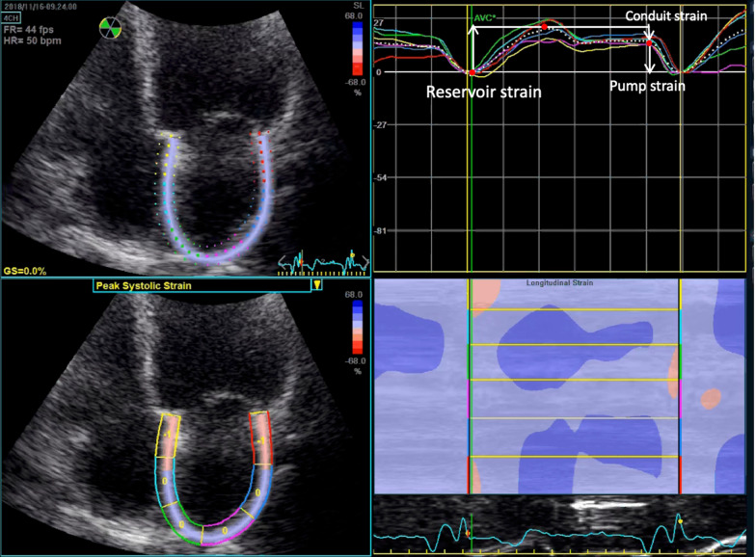
Task: Click the upper strain color scale bar
Action: 356,45
